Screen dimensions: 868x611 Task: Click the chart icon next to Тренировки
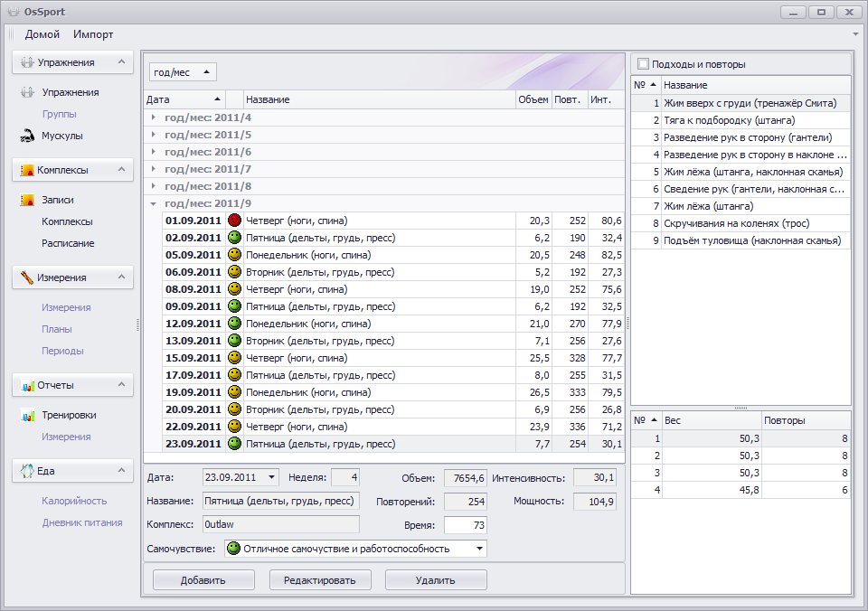26,415
